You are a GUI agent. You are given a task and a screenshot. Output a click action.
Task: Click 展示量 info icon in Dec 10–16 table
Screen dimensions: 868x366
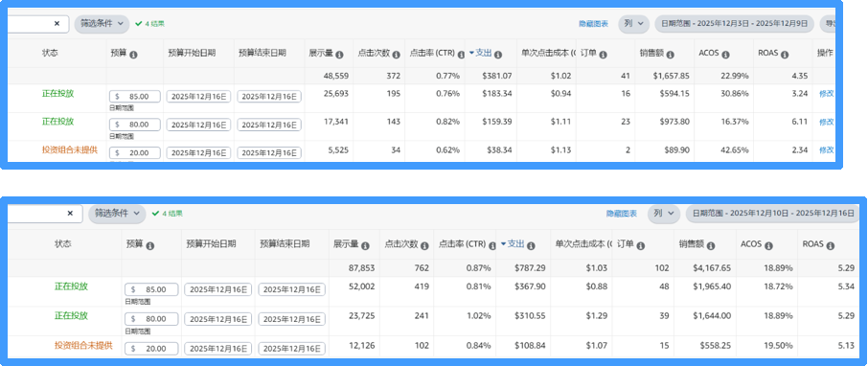pos(365,245)
